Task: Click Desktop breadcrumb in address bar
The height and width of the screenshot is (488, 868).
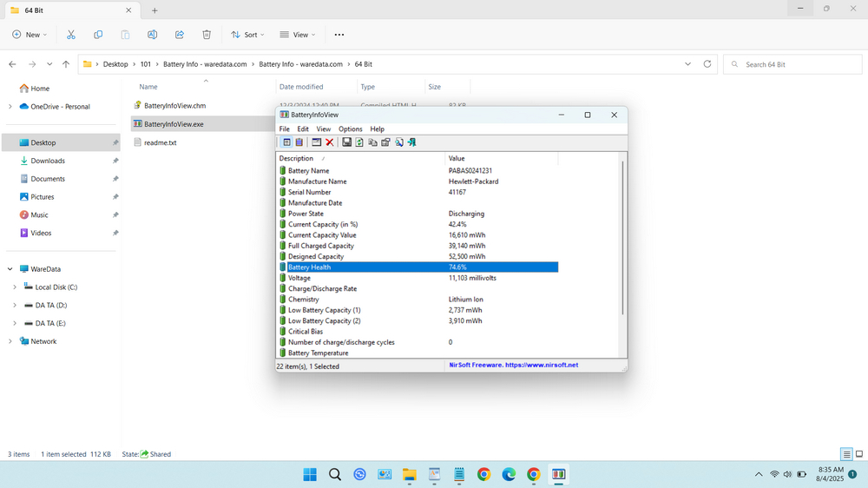Action: pyautogui.click(x=115, y=64)
